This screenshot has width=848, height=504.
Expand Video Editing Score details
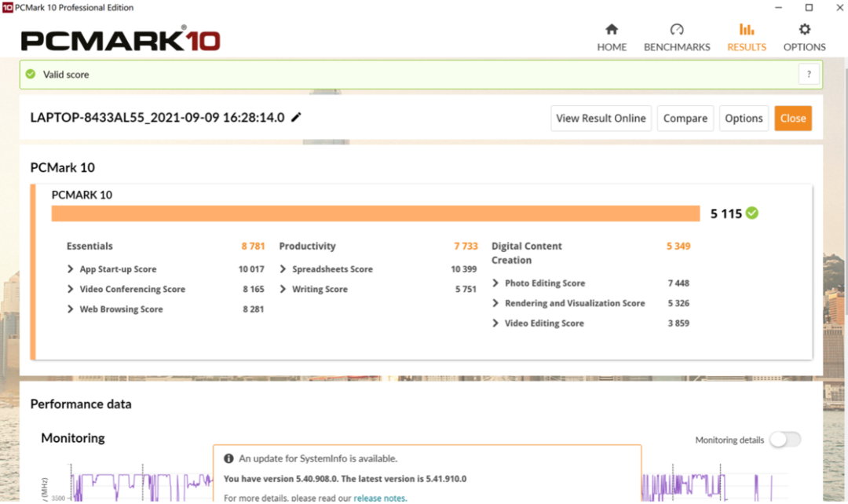tap(495, 323)
